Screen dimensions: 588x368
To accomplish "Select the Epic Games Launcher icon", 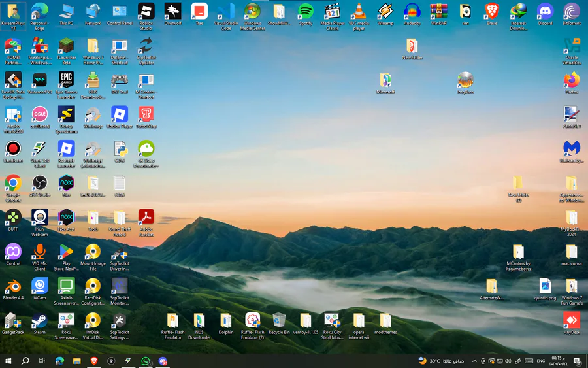I will point(67,85).
